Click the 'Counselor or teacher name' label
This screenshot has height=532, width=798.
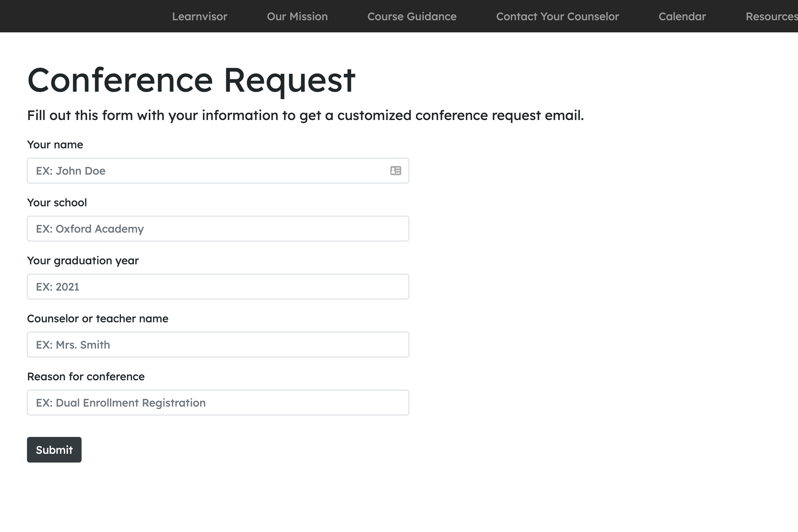(98, 319)
